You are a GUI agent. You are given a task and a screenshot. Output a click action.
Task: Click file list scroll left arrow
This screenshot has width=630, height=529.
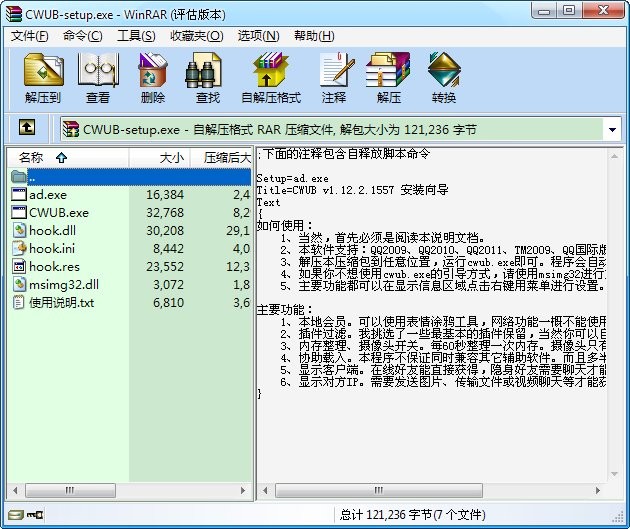coord(15,490)
